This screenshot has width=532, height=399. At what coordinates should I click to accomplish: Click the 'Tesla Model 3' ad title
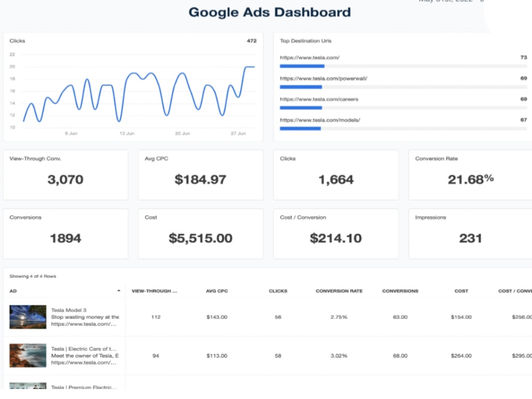[x=69, y=310]
